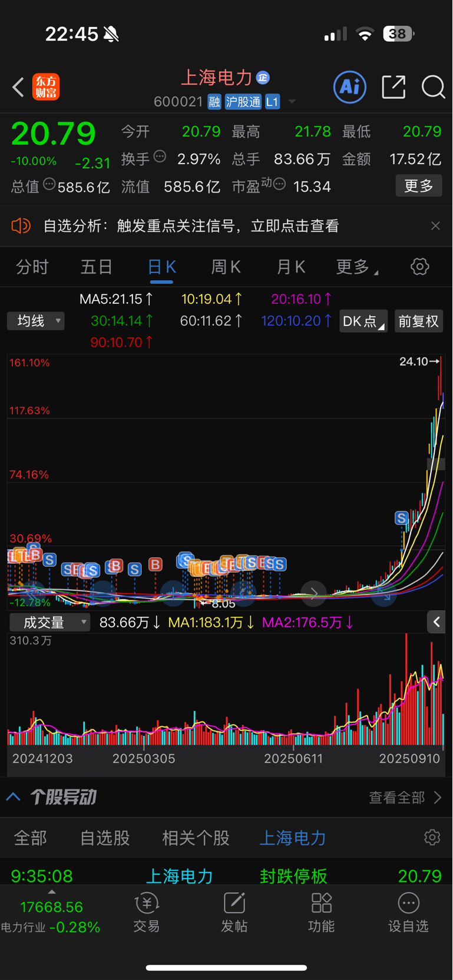This screenshot has height=980, width=453.
Task: Open 更多 quote details button
Action: (419, 186)
